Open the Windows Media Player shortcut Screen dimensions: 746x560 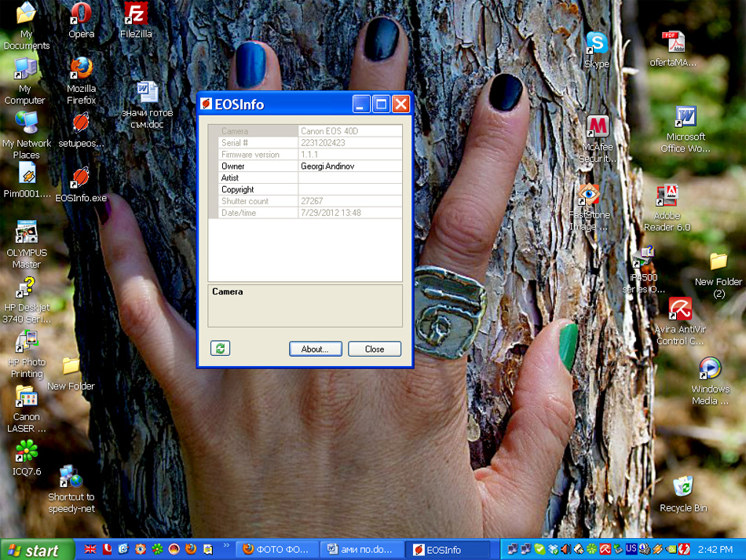click(709, 369)
